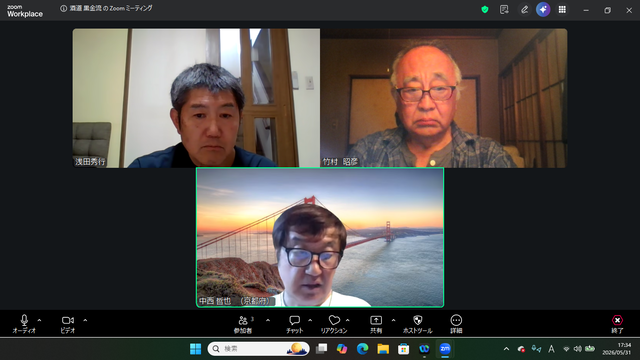This screenshot has width=640, height=360.
Task: Open ホストツール host tools shield
Action: pyautogui.click(x=418, y=324)
